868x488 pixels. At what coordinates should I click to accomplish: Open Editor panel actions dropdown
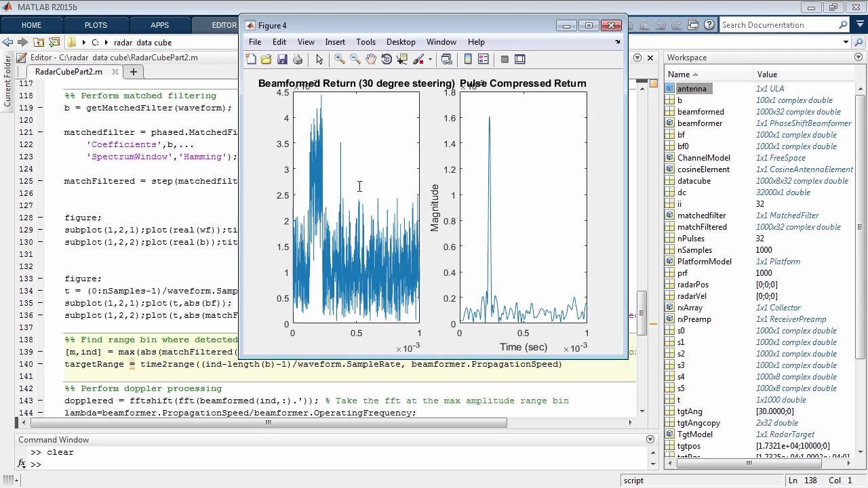(x=637, y=58)
